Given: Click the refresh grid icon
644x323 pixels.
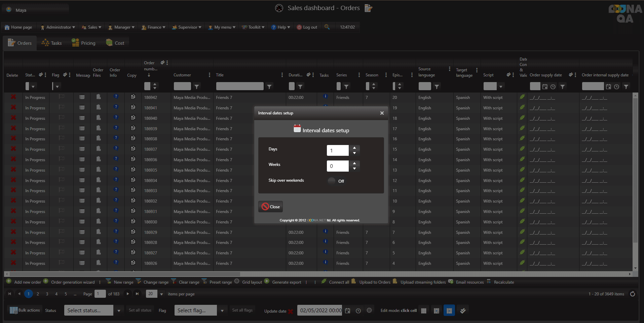Looking at the screenshot, I should (x=632, y=294).
